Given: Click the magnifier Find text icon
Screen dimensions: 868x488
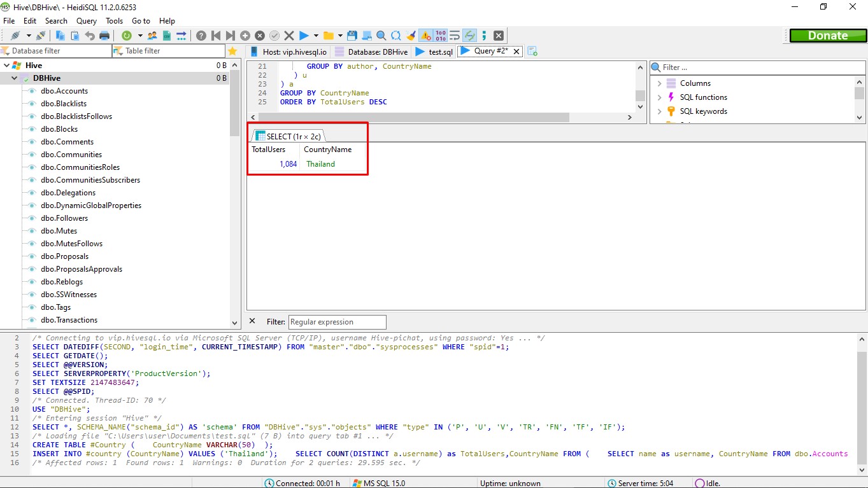Looking at the screenshot, I should tap(381, 36).
